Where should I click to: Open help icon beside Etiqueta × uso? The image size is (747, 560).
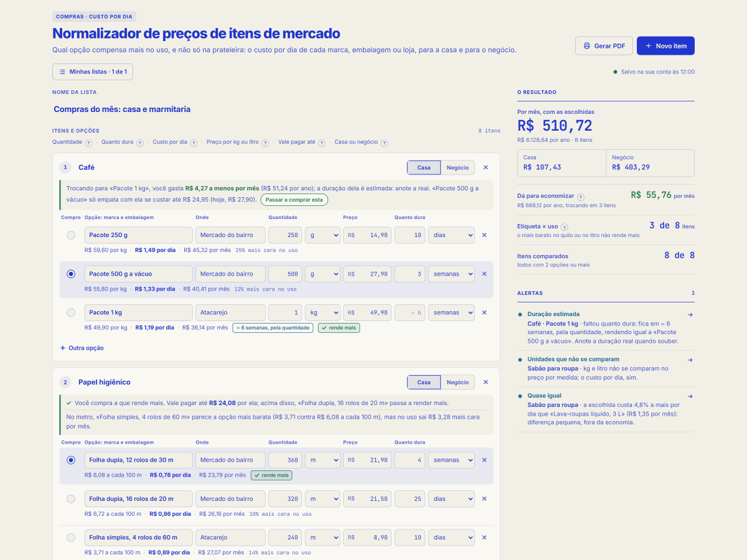[565, 227]
